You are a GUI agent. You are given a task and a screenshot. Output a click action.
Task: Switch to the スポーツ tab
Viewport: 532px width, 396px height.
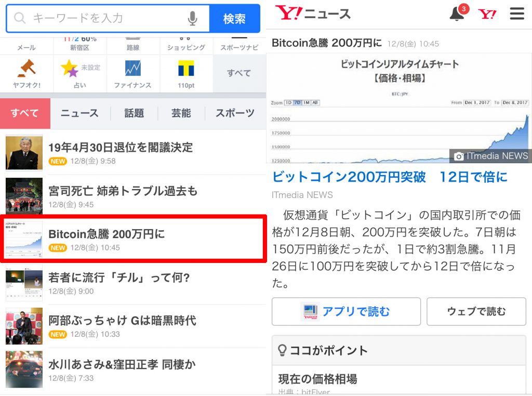coord(235,113)
